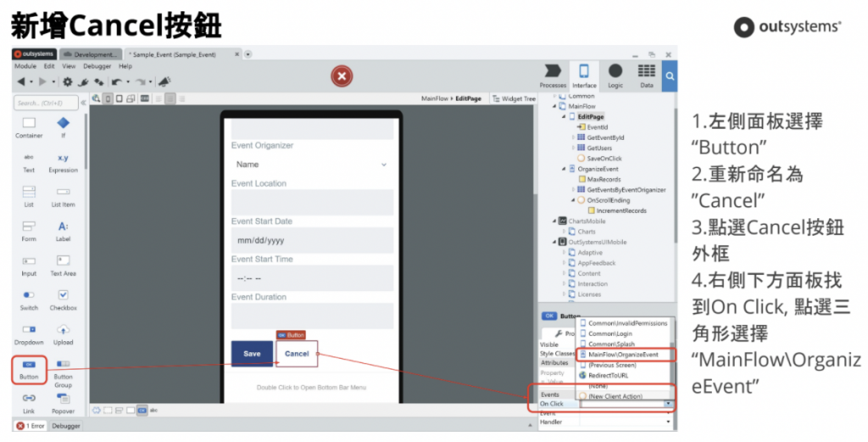868x442 pixels.
Task: Open the Name dropdown under Event Origanizer
Action: pyautogui.click(x=312, y=165)
